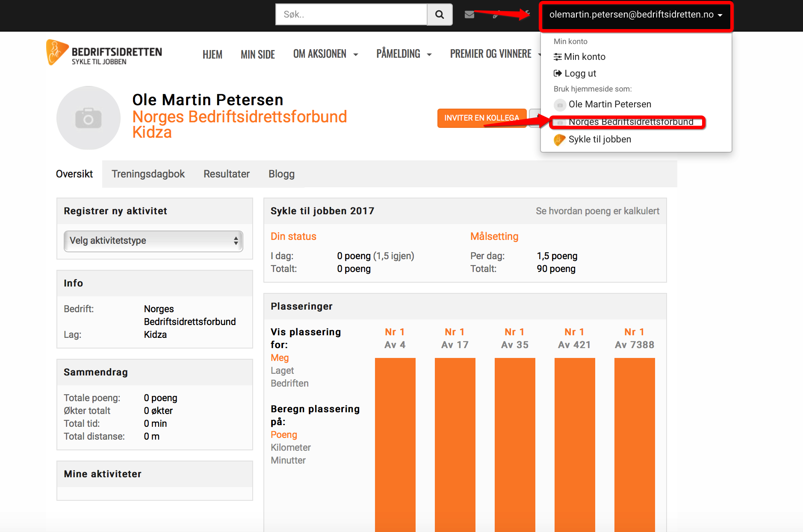The width and height of the screenshot is (803, 532).
Task: Show placement for Bedriften
Action: point(289,384)
